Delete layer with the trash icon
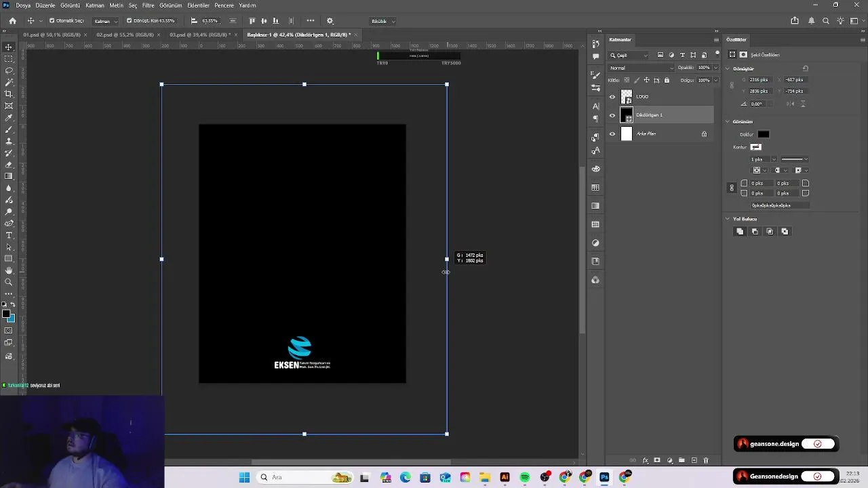Image resolution: width=868 pixels, height=488 pixels. coord(705,461)
